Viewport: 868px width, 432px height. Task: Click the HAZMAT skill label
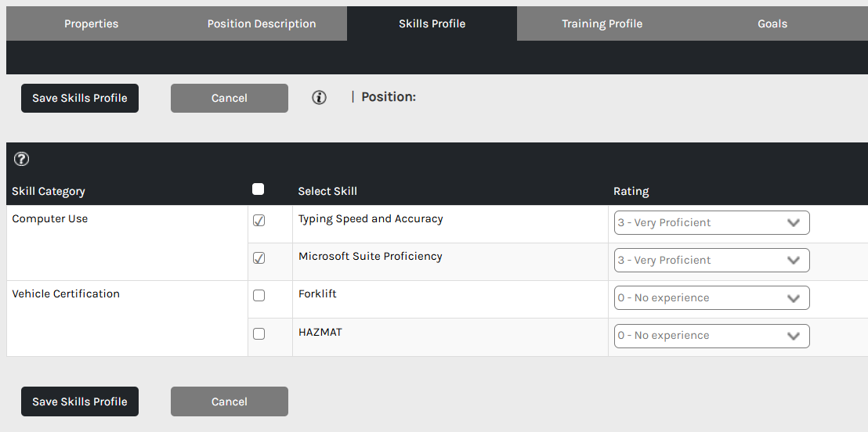[x=320, y=333]
